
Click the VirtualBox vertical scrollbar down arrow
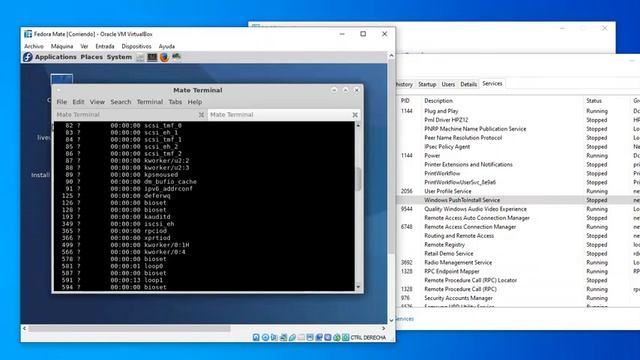[391, 320]
